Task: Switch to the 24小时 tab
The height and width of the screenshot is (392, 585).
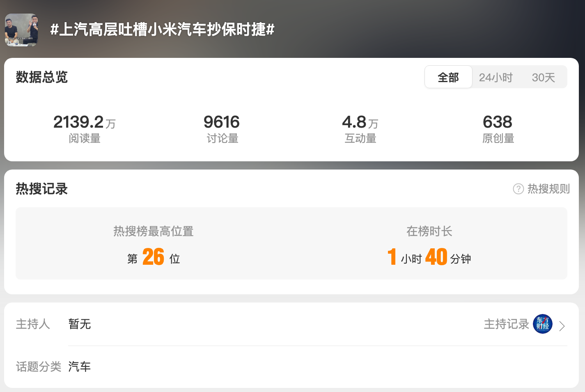Action: click(x=496, y=77)
